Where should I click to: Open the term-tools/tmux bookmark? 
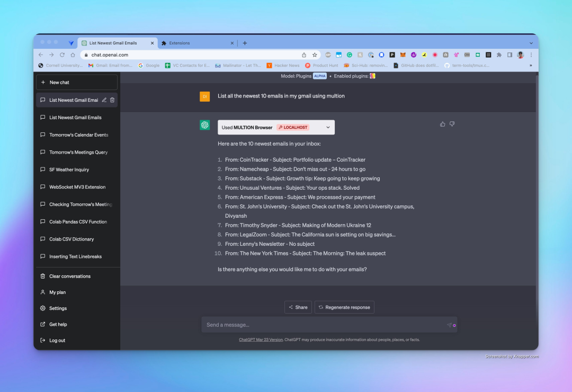[x=467, y=65]
